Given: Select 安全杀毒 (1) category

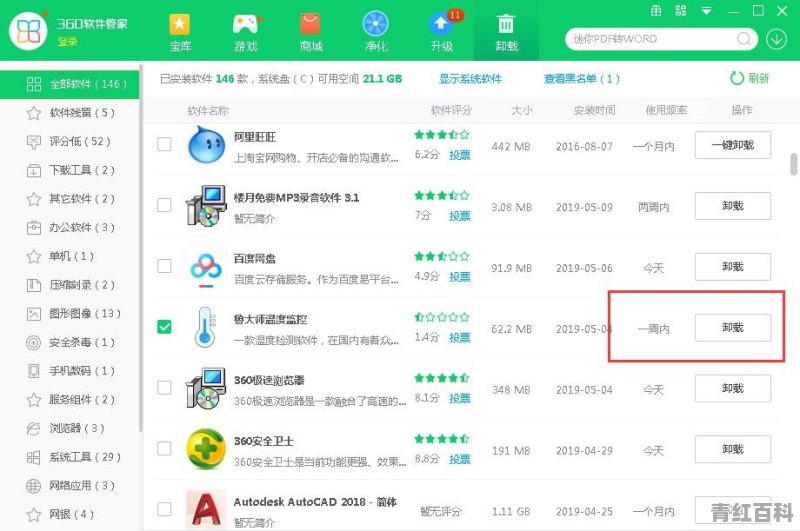Looking at the screenshot, I should 69,342.
